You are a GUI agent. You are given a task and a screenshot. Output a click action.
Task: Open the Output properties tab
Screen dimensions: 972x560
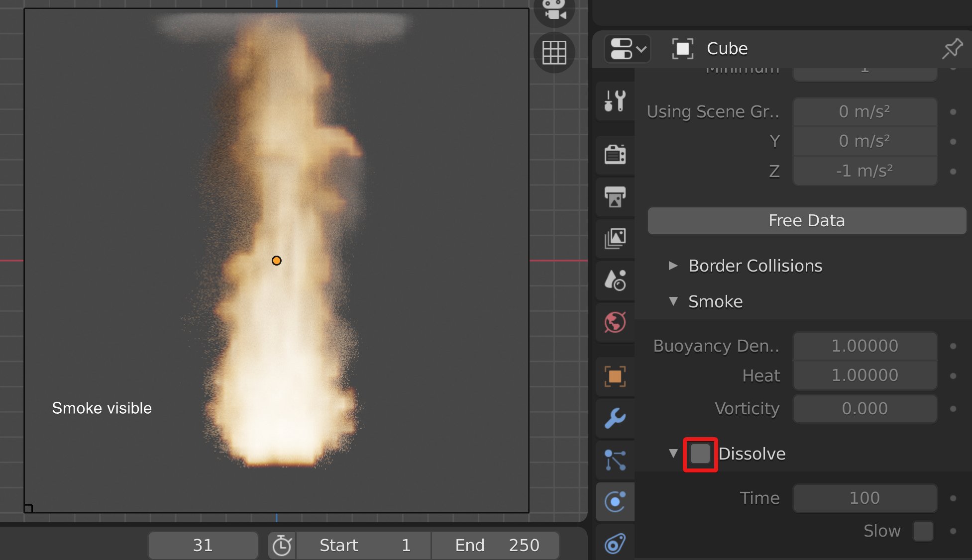click(x=615, y=197)
